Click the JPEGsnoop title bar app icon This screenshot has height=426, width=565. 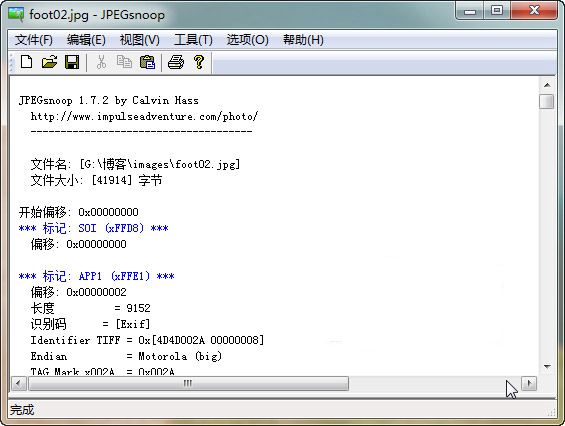(x=16, y=15)
